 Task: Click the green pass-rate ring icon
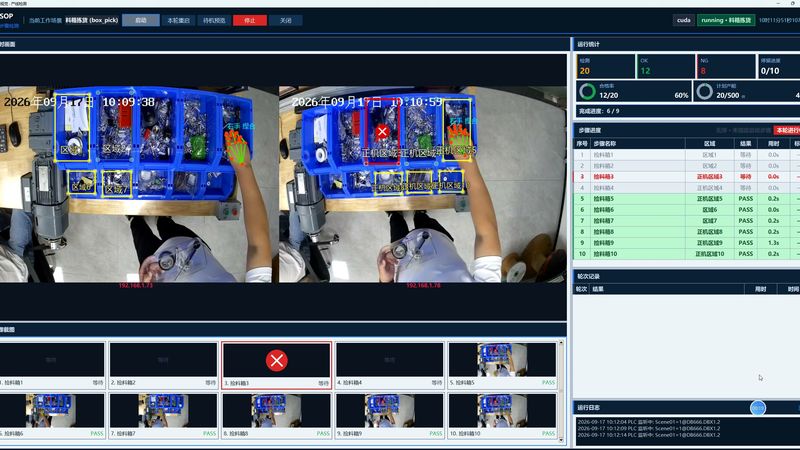(x=587, y=91)
